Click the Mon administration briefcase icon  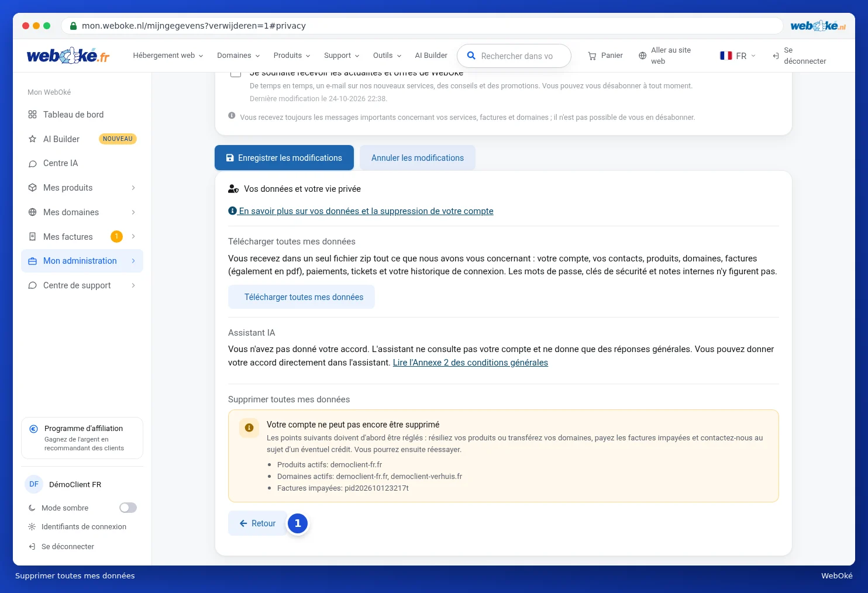tap(32, 261)
